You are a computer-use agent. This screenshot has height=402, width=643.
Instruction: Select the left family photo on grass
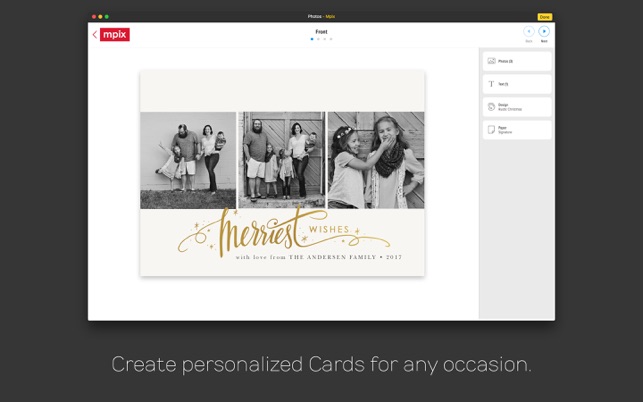click(x=188, y=160)
